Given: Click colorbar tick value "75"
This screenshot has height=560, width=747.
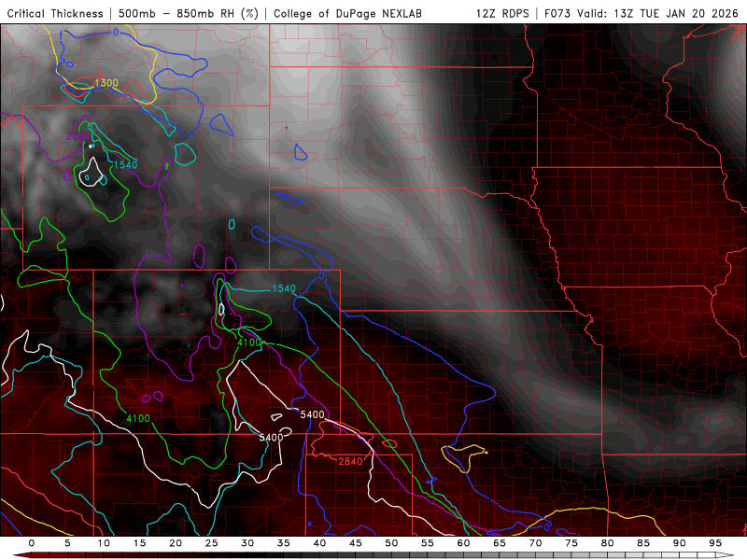Looking at the screenshot, I should click(571, 543).
